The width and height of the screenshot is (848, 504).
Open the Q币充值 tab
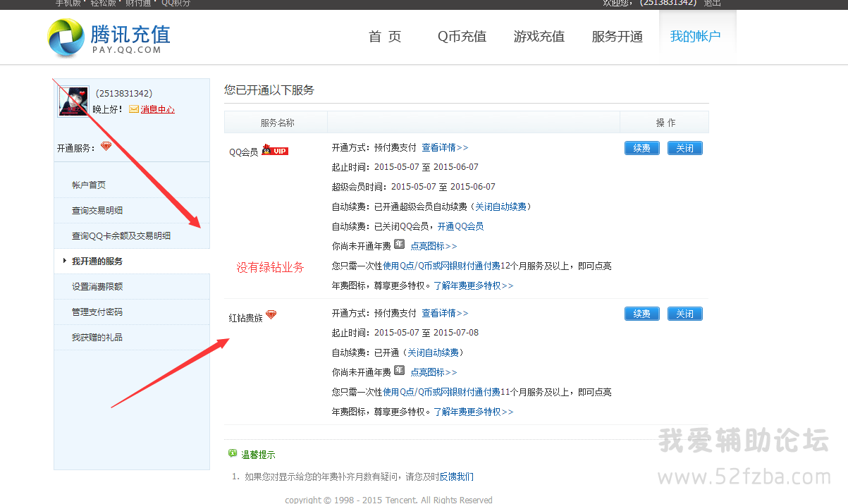462,37
